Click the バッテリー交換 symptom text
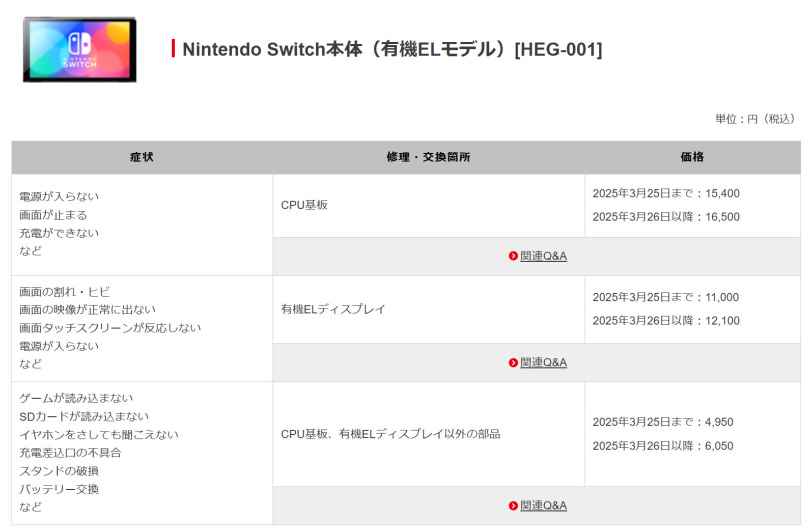This screenshot has height=532, width=810. (59, 489)
